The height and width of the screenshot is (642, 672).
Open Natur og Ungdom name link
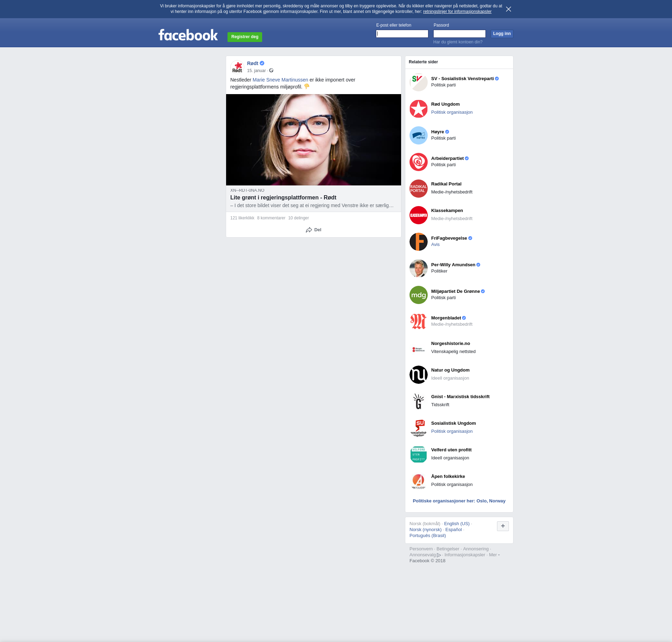450,370
